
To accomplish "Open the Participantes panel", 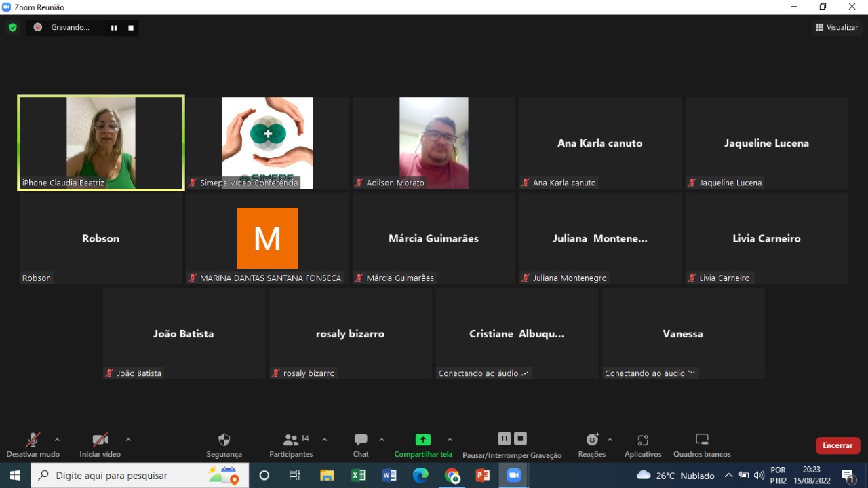I will point(291,445).
